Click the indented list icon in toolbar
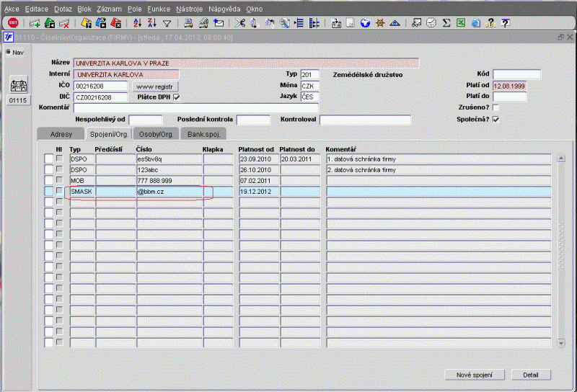This screenshot has width=577, height=392. [x=299, y=23]
